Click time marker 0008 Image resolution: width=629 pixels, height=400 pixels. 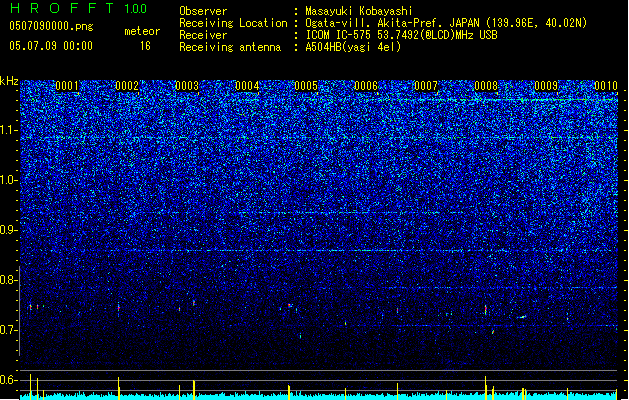point(486,86)
